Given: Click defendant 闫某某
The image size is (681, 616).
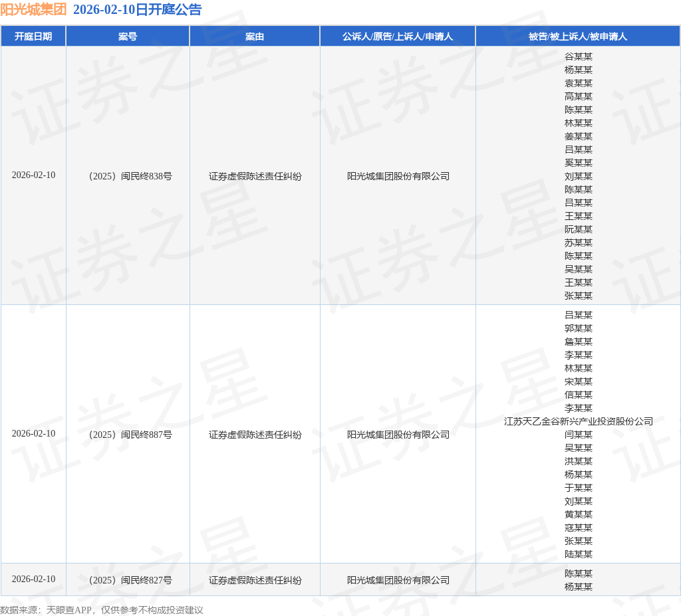Looking at the screenshot, I should point(579,435).
